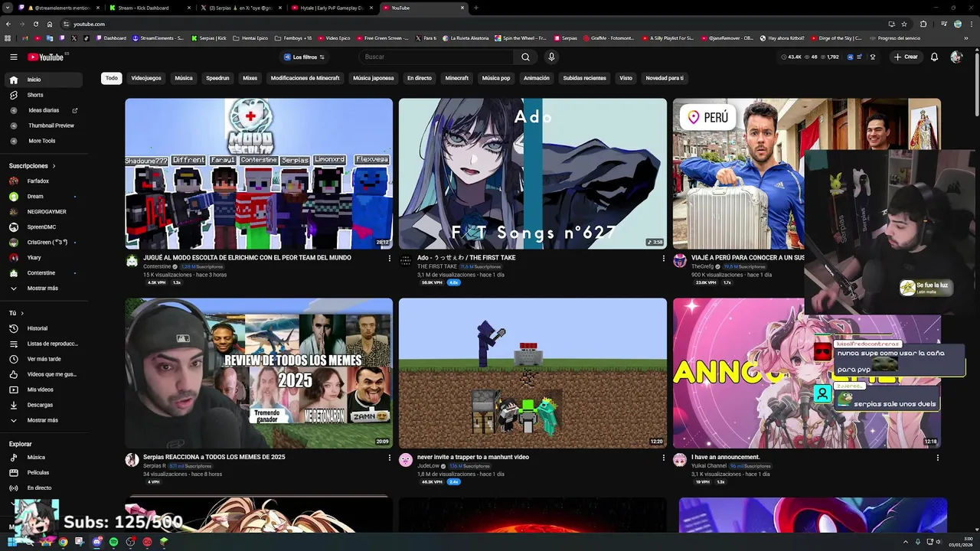Click the YouTube search field

pos(436,57)
